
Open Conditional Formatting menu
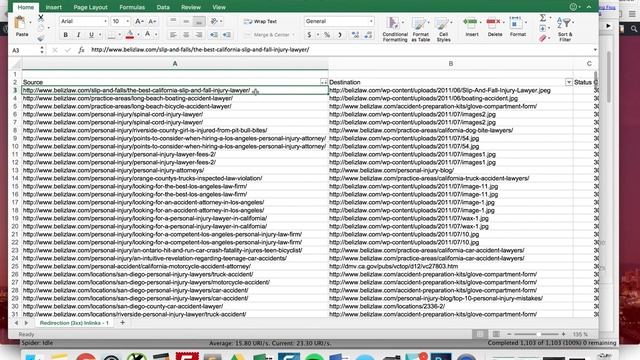click(x=395, y=29)
